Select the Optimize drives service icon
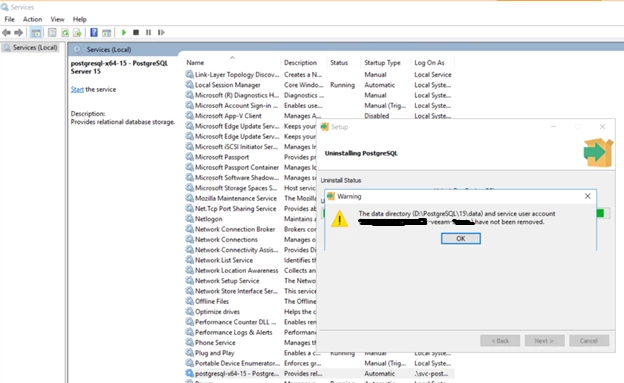The width and height of the screenshot is (624, 383). (189, 312)
